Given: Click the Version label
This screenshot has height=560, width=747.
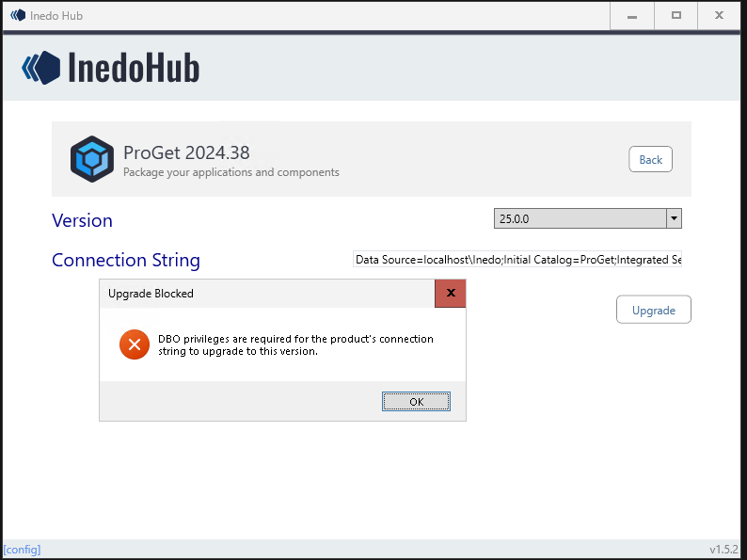Looking at the screenshot, I should pyautogui.click(x=82, y=220).
